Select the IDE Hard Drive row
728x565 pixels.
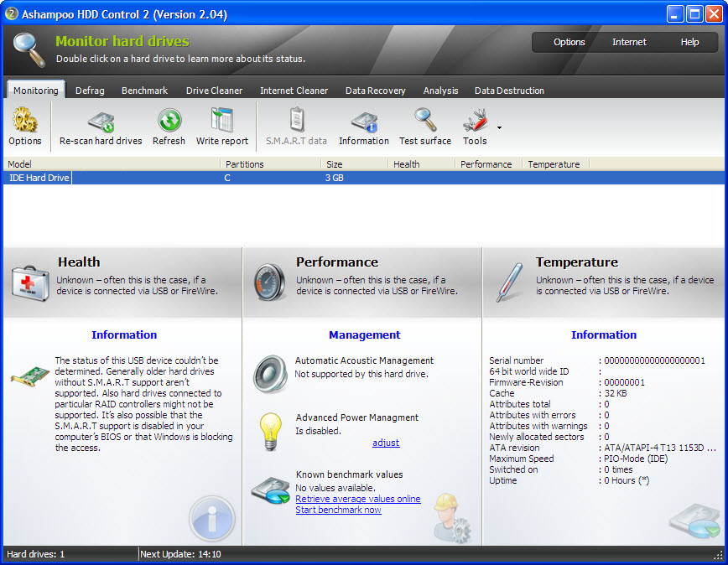click(x=39, y=177)
